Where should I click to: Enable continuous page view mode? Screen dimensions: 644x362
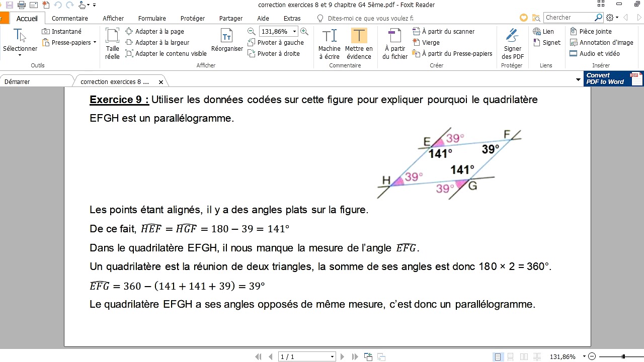(x=511, y=356)
